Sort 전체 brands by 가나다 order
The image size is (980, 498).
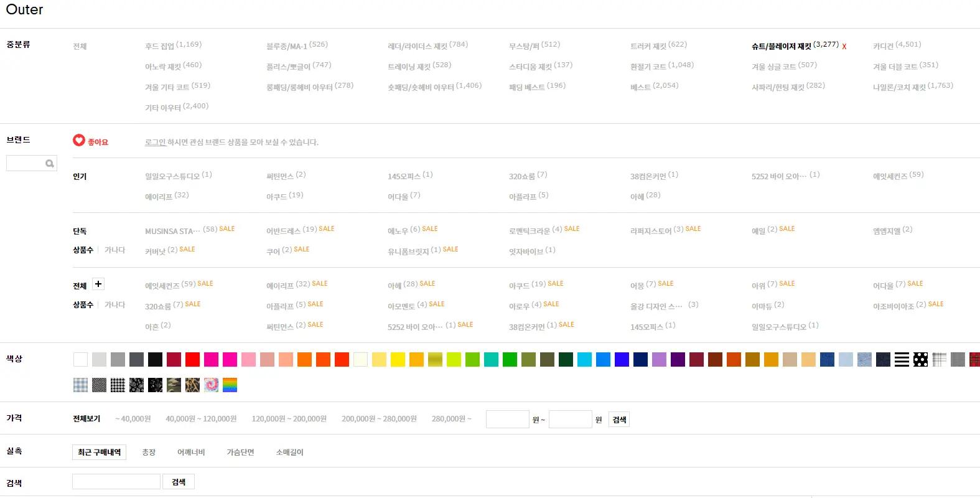(114, 305)
